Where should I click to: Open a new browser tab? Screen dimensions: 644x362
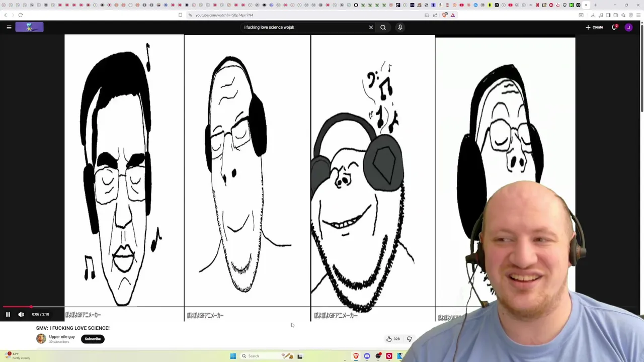(595, 5)
